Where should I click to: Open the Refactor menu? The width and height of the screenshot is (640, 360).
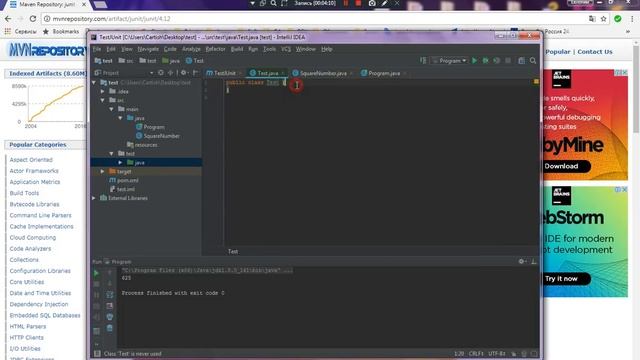215,49
